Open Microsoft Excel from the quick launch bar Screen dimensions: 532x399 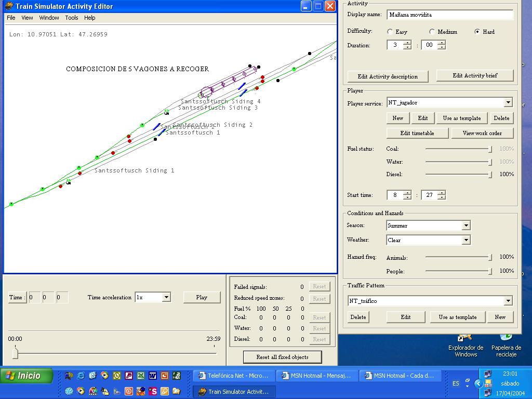[141, 376]
